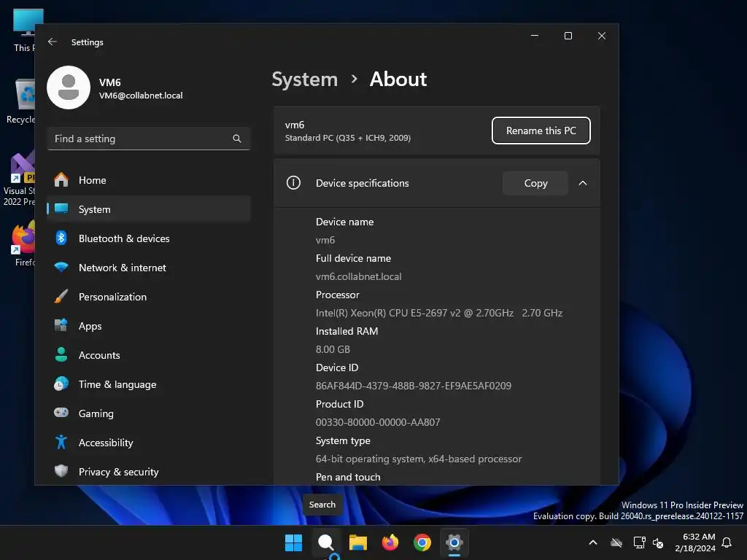Click the network display tray icon
The image size is (747, 560).
pos(639,542)
